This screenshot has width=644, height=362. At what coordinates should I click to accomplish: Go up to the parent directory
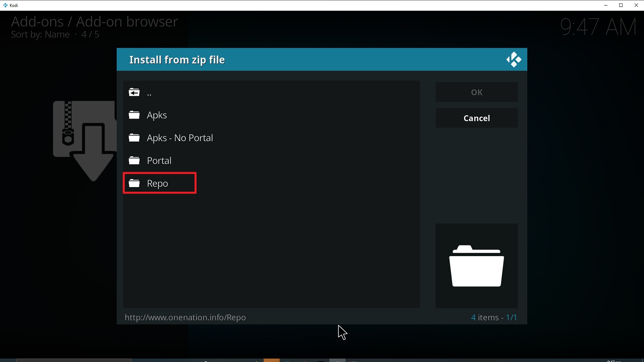tap(271, 92)
